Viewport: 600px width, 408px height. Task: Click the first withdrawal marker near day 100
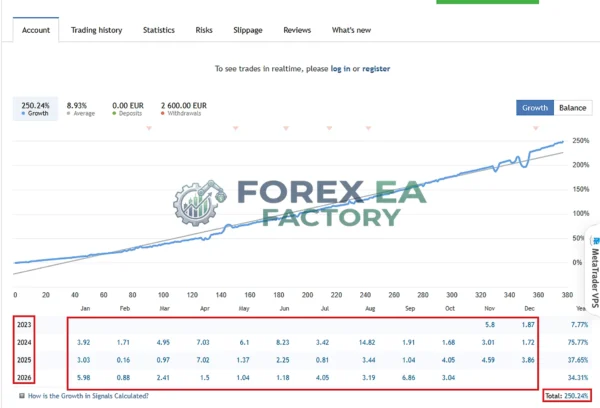(149, 128)
